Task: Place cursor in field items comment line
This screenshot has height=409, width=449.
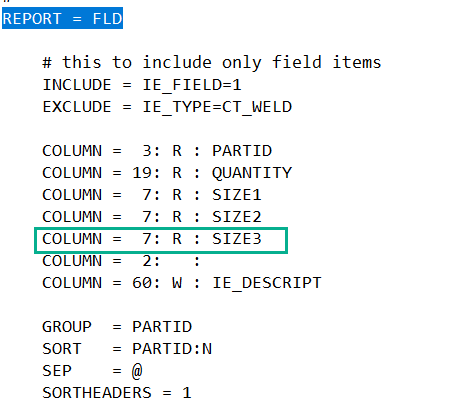Action: (212, 62)
